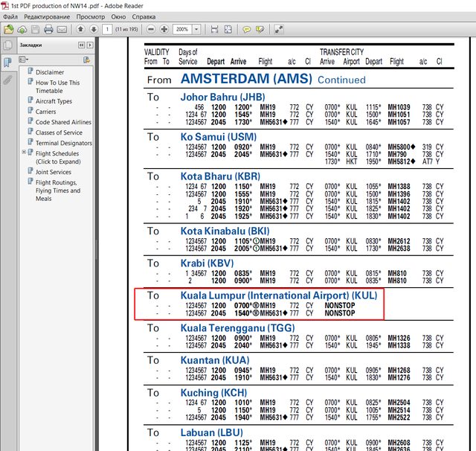
Task: Open the Aircraft Types bookmark
Action: (x=54, y=101)
